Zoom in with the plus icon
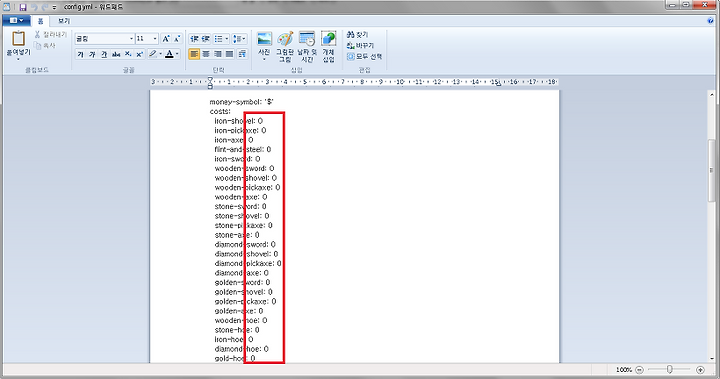 coord(700,369)
